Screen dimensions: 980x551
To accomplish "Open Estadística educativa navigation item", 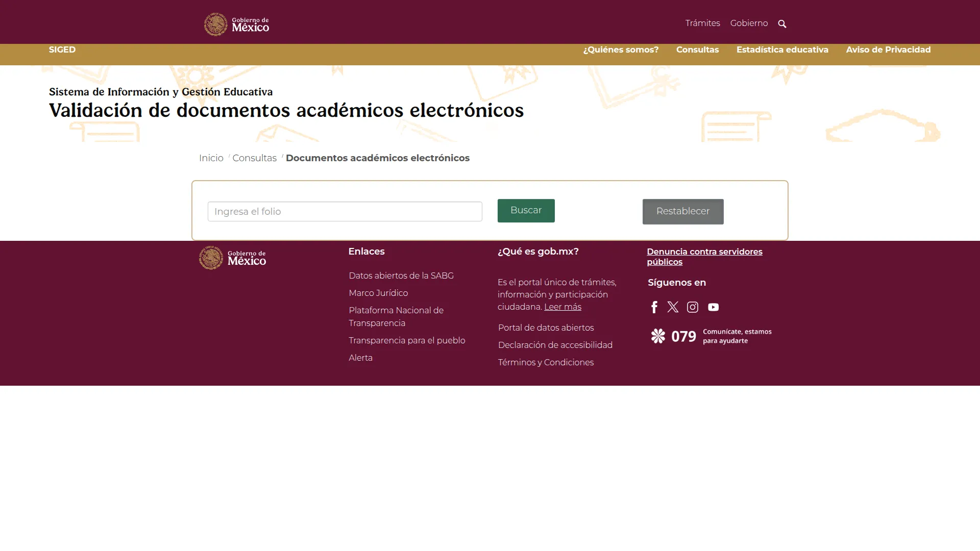I will (x=782, y=49).
